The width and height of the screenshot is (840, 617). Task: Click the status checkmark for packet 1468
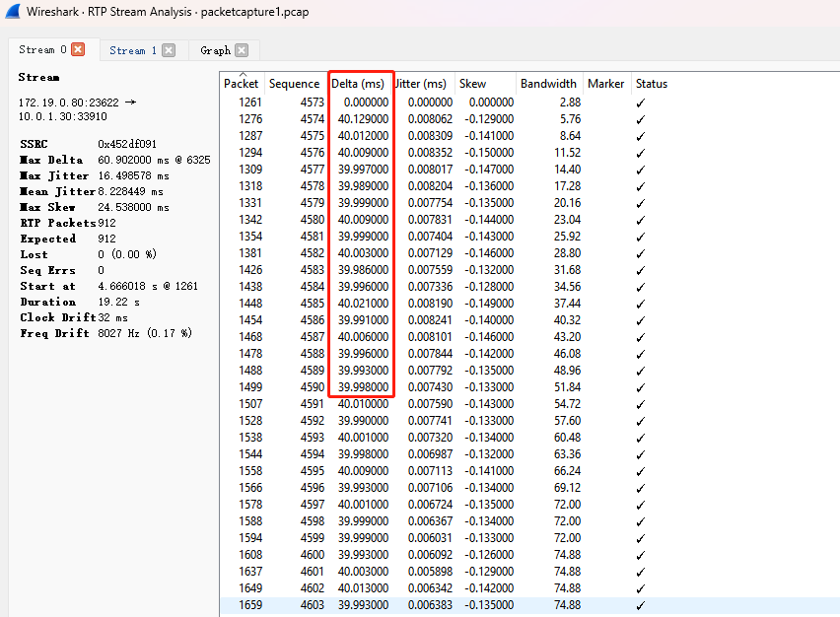pyautogui.click(x=641, y=337)
